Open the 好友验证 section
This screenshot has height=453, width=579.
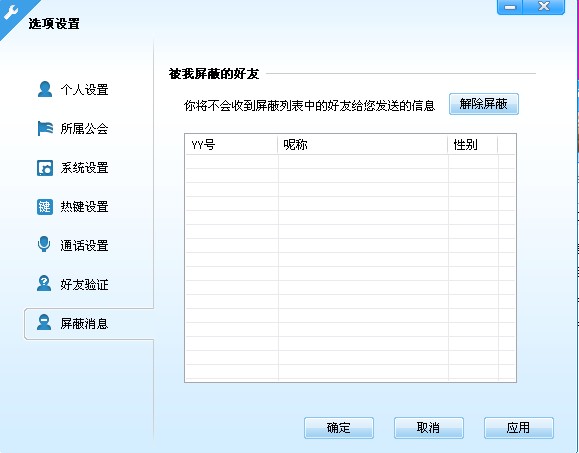(84, 285)
